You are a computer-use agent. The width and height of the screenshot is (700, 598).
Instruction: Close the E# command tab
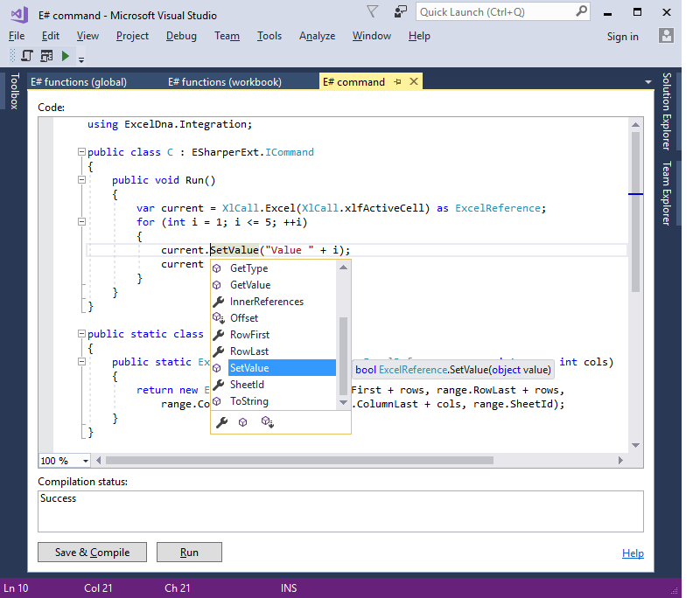(x=414, y=81)
